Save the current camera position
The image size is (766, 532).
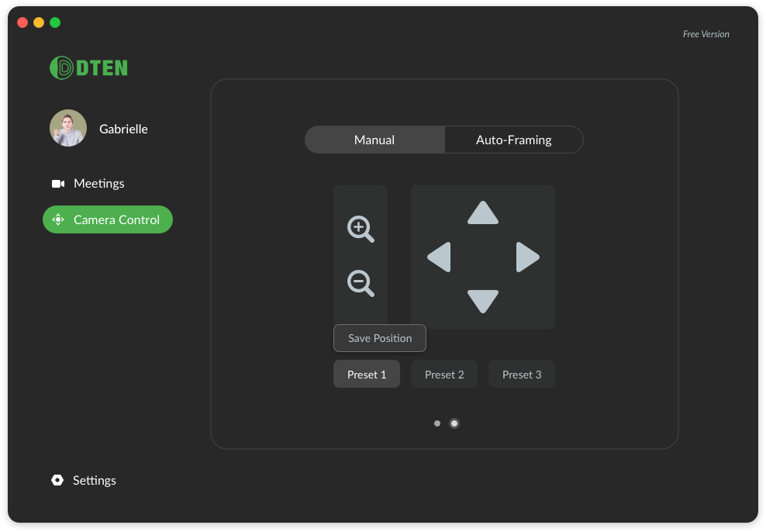pos(379,338)
